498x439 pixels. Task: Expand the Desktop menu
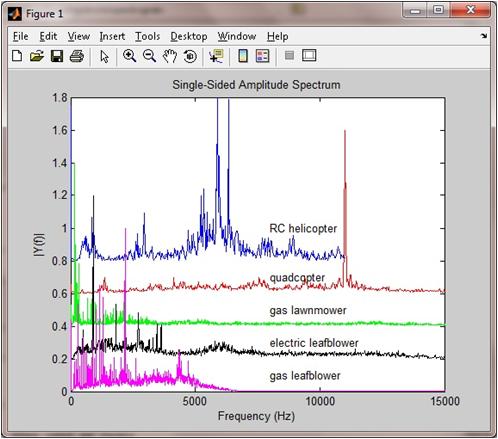coord(189,36)
